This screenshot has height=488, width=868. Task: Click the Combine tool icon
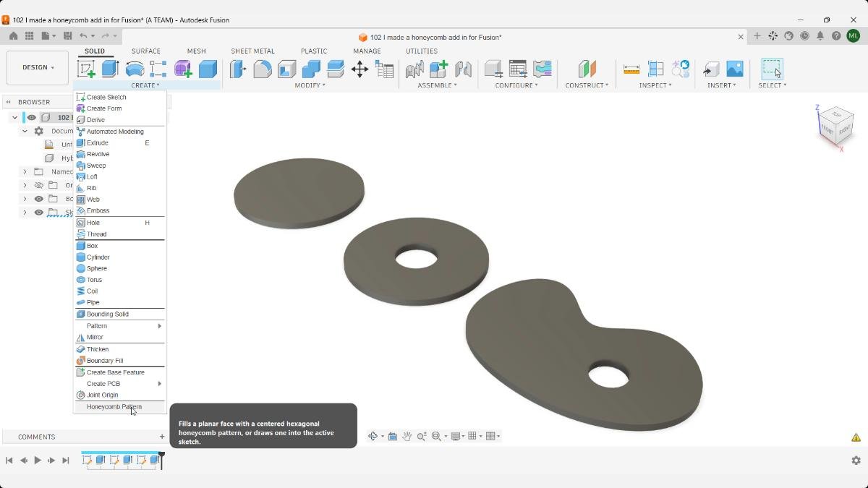[x=311, y=69]
